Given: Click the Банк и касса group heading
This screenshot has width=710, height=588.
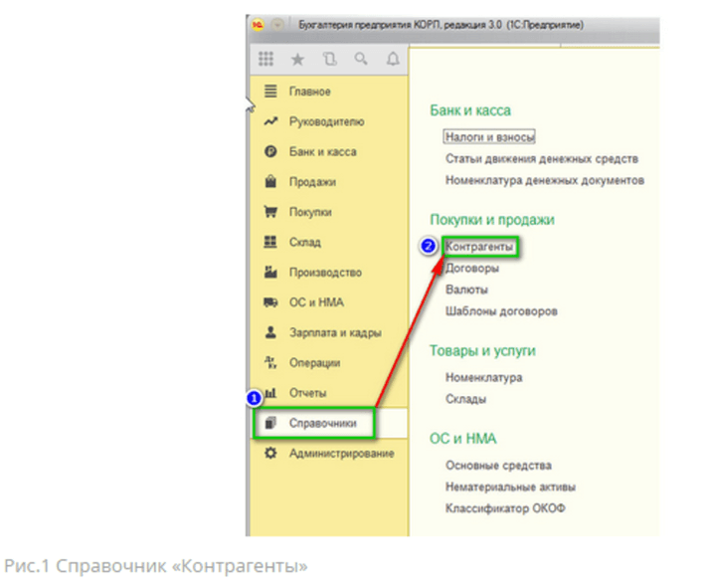Looking at the screenshot, I should pyautogui.click(x=470, y=110).
